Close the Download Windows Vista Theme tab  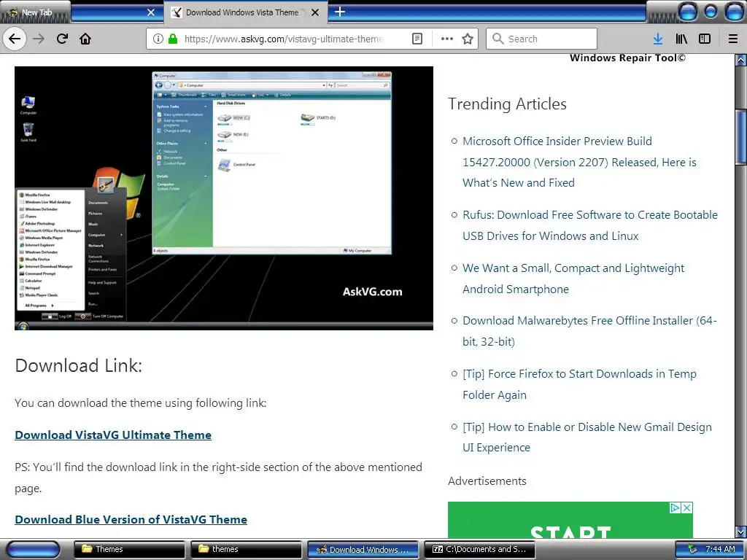(315, 12)
